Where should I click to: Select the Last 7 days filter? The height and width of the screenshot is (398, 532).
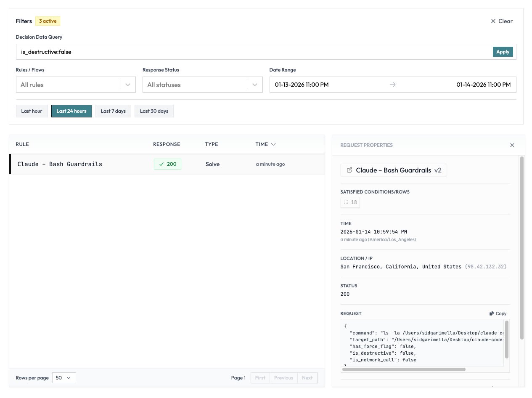point(113,111)
